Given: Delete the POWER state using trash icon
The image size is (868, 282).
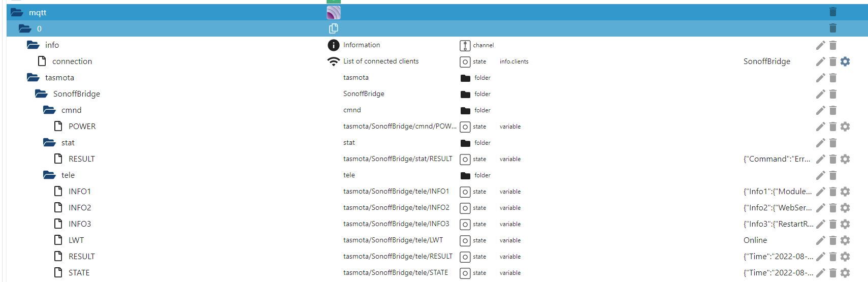Looking at the screenshot, I should (832, 127).
